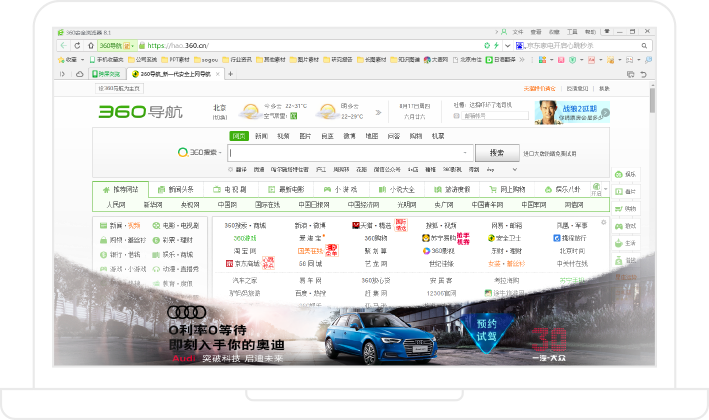
Task: Click 北京 city weather location
Action: (x=220, y=108)
